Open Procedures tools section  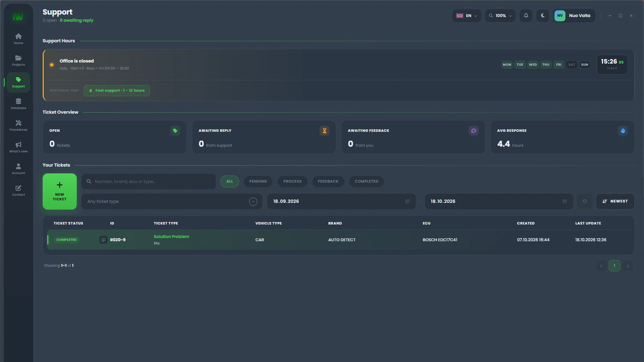[18, 125]
